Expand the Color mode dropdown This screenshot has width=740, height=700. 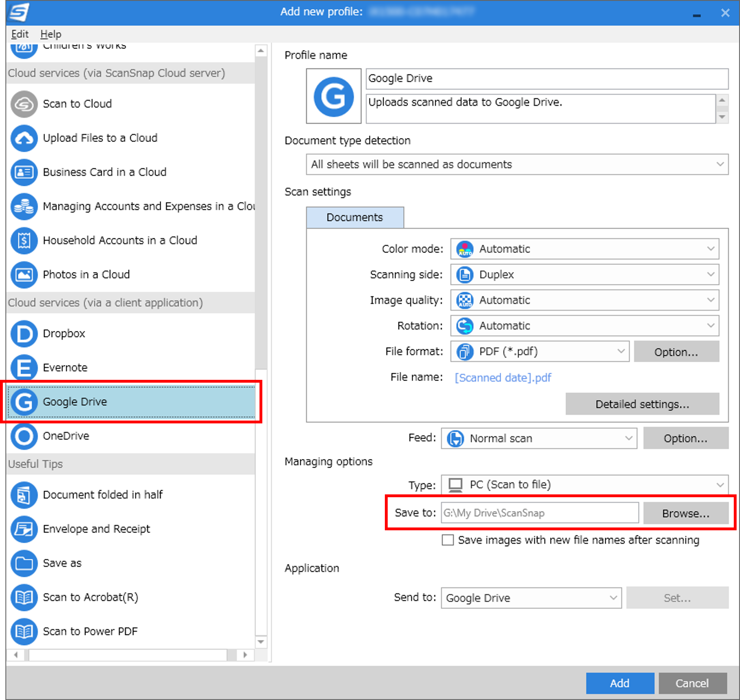click(x=585, y=249)
